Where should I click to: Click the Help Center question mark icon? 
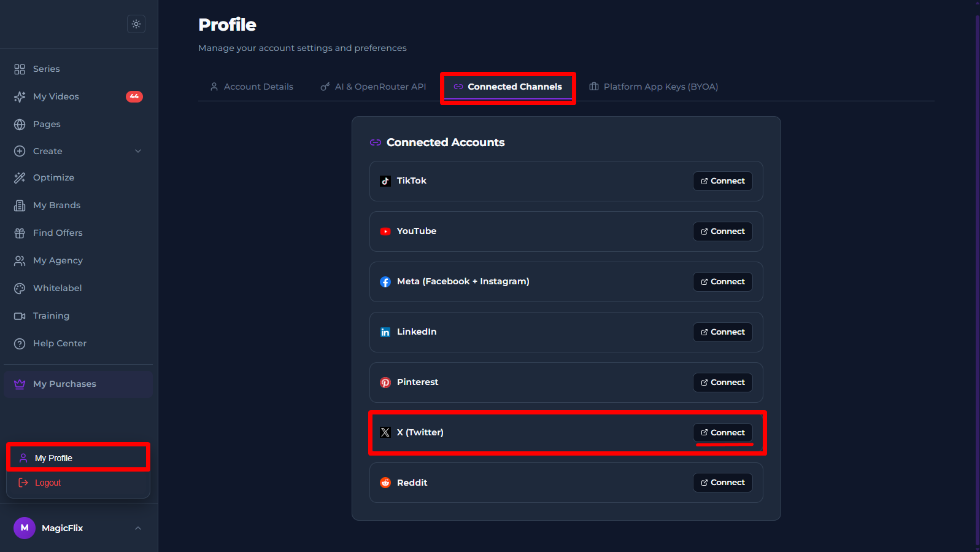tap(20, 343)
